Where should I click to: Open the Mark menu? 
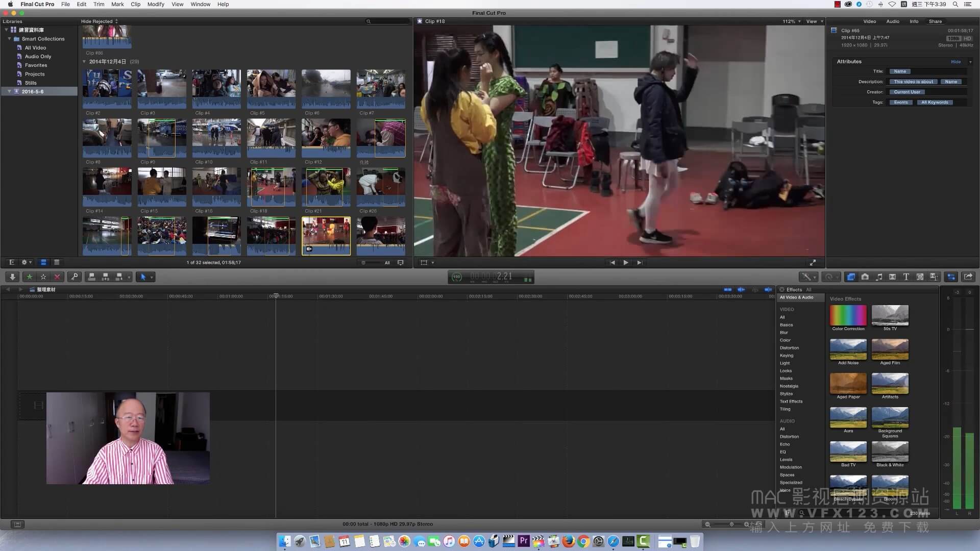click(117, 4)
